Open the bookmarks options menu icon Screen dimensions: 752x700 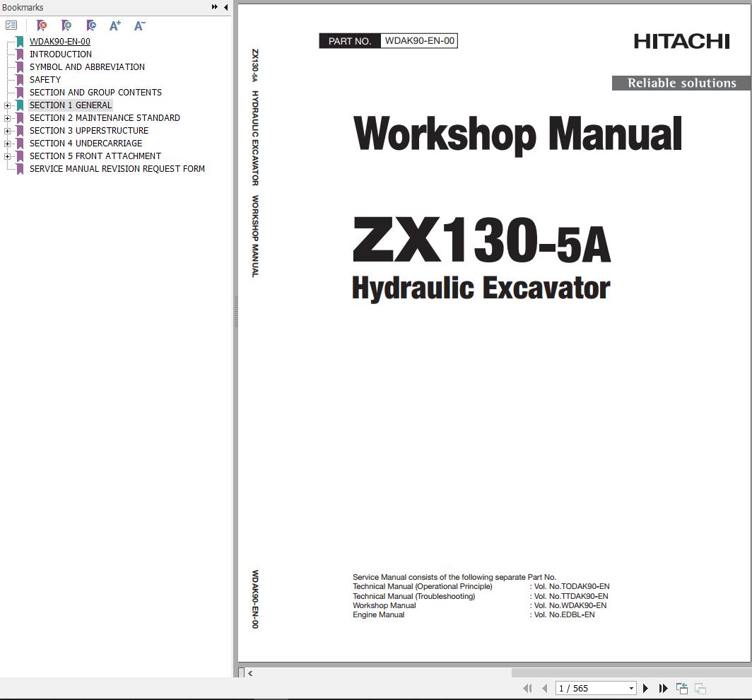coord(11,25)
